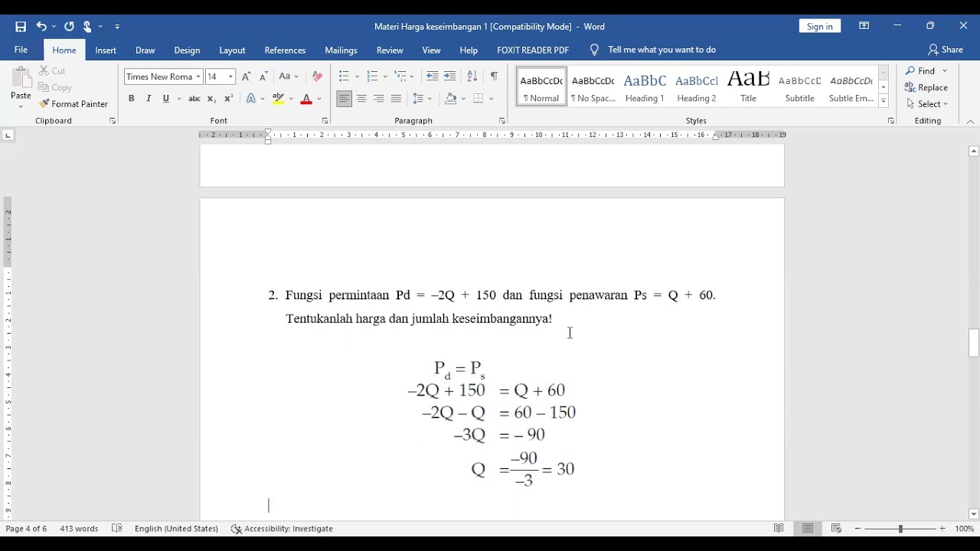Increase font size with the grow font icon
The width and height of the screenshot is (980, 551).
click(x=246, y=77)
